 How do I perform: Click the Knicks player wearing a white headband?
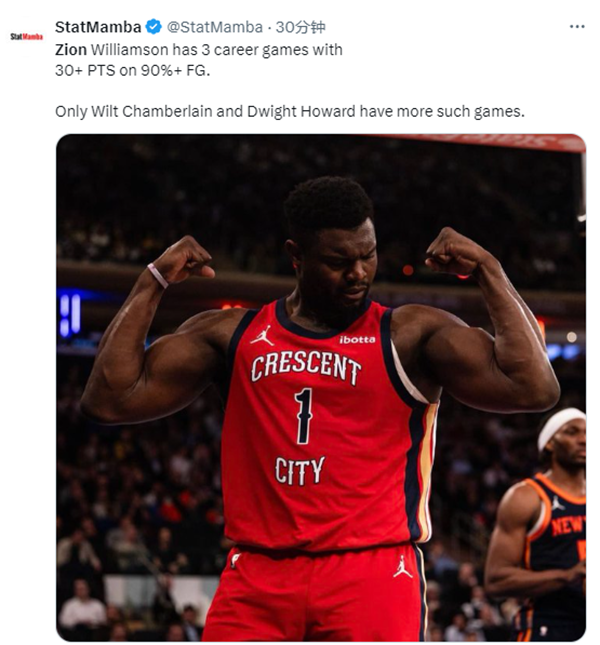point(539,522)
